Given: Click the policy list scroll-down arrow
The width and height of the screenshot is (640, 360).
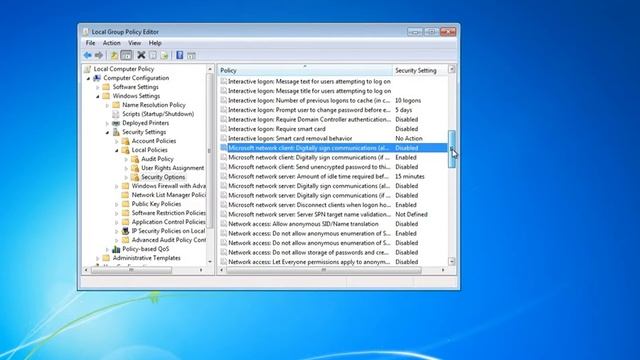Looking at the screenshot, I should tap(452, 261).
